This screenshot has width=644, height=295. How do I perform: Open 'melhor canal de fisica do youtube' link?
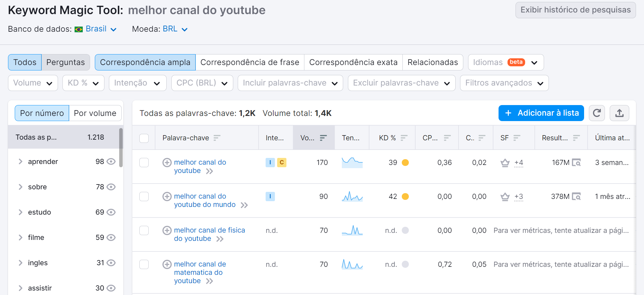[x=210, y=234]
